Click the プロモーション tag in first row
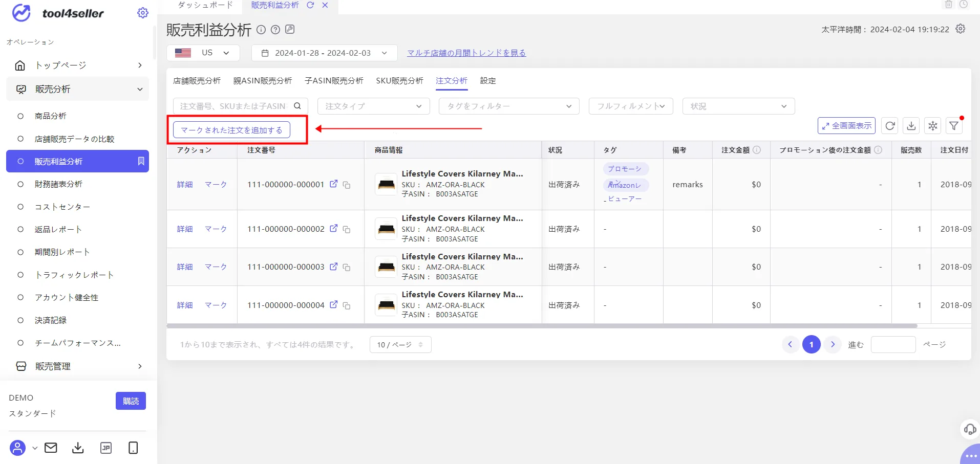Screen dimensions: 980x464 625,169
